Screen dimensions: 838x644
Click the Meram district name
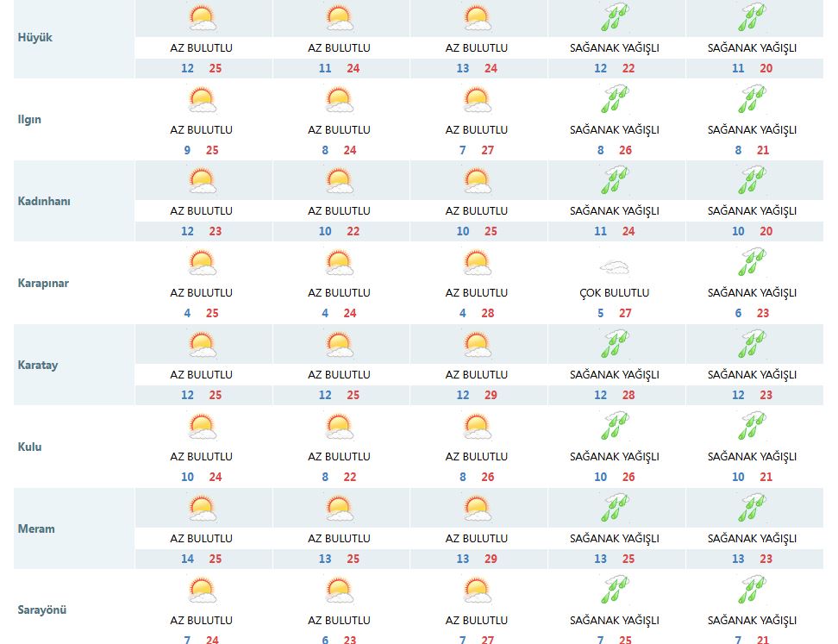(x=36, y=528)
